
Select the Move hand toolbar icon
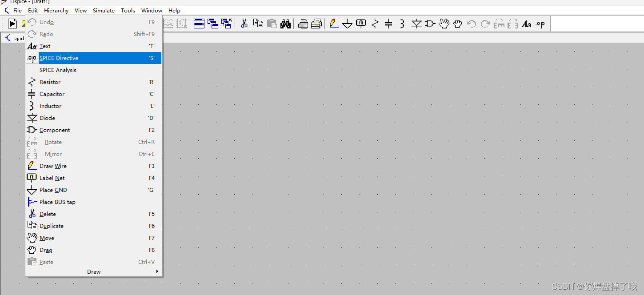444,24
